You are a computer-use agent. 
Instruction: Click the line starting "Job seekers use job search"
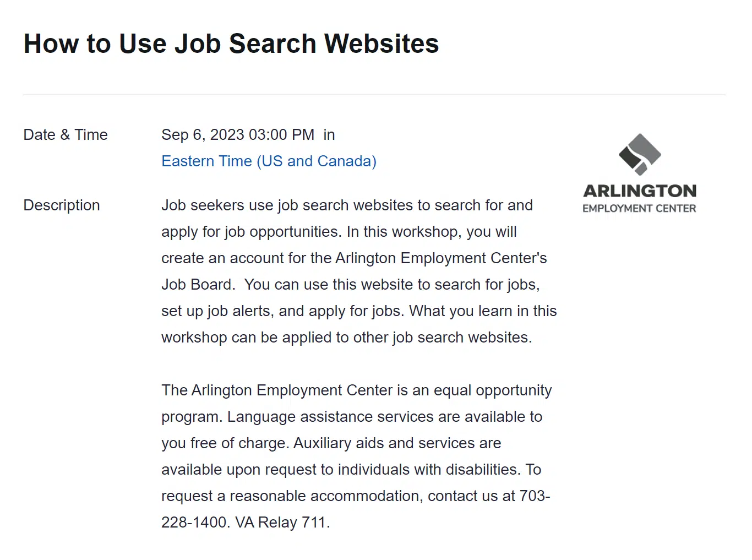(x=347, y=205)
